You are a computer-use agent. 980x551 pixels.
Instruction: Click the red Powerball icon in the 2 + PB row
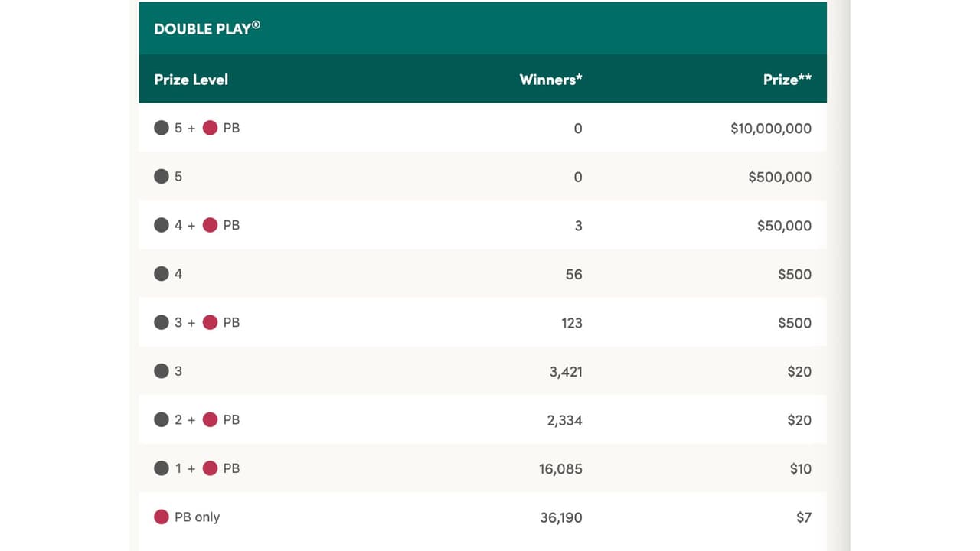(210, 419)
